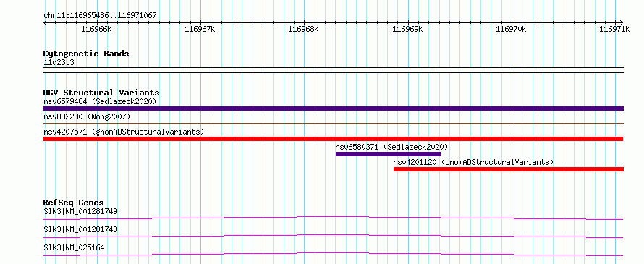Click the 116969k ruler label

407,30
